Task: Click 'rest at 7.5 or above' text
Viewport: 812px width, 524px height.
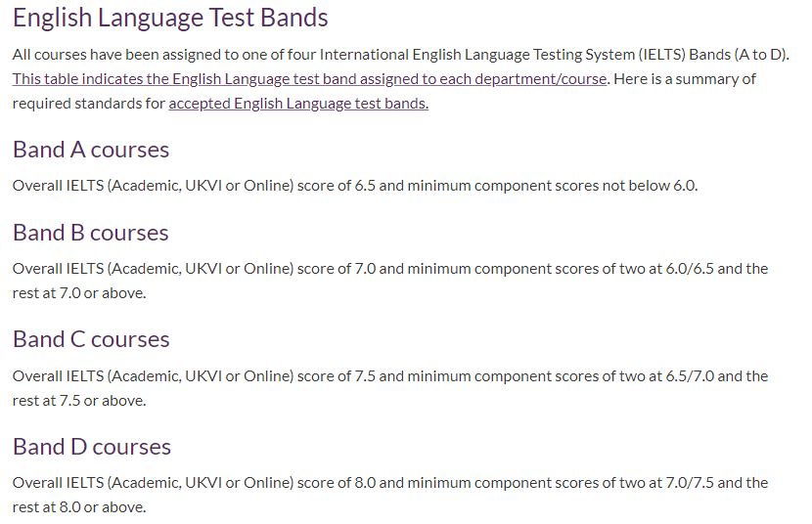Action: point(78,401)
